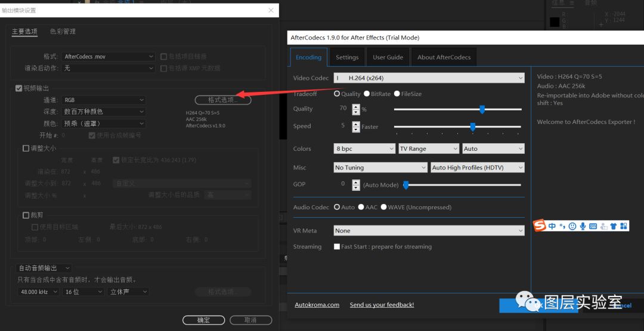Open 格式 dropdown showing AfterCodecs .mov

coord(109,57)
